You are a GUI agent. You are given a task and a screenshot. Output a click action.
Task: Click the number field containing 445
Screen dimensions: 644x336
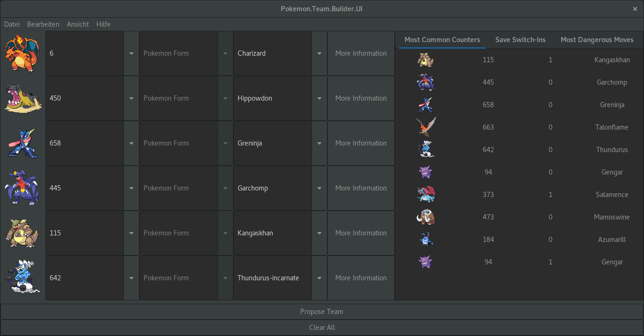click(x=85, y=188)
